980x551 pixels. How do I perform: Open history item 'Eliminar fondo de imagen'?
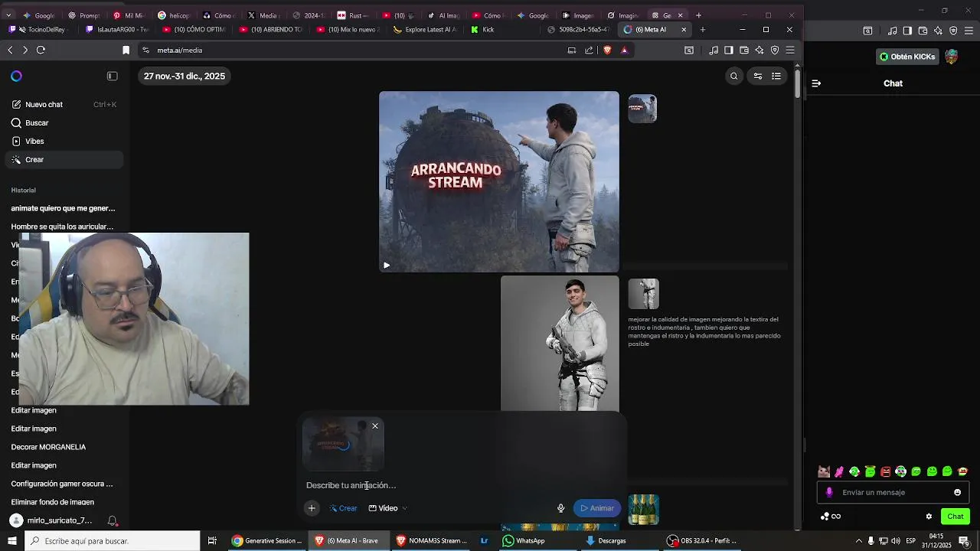53,502
